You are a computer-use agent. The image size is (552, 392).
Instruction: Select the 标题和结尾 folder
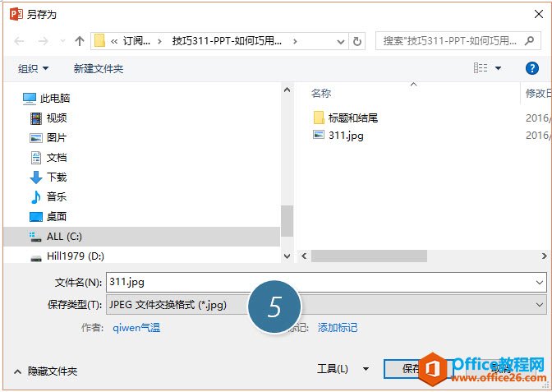click(345, 118)
